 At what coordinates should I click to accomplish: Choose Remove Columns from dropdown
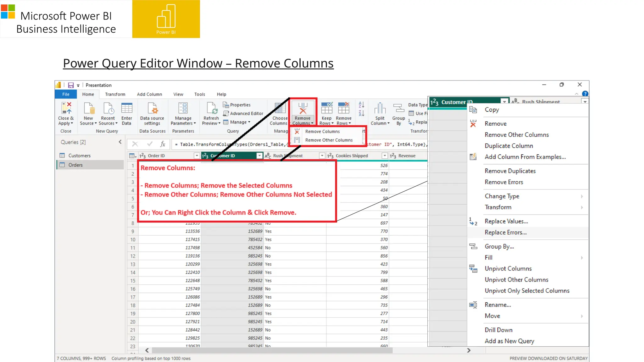tap(322, 132)
